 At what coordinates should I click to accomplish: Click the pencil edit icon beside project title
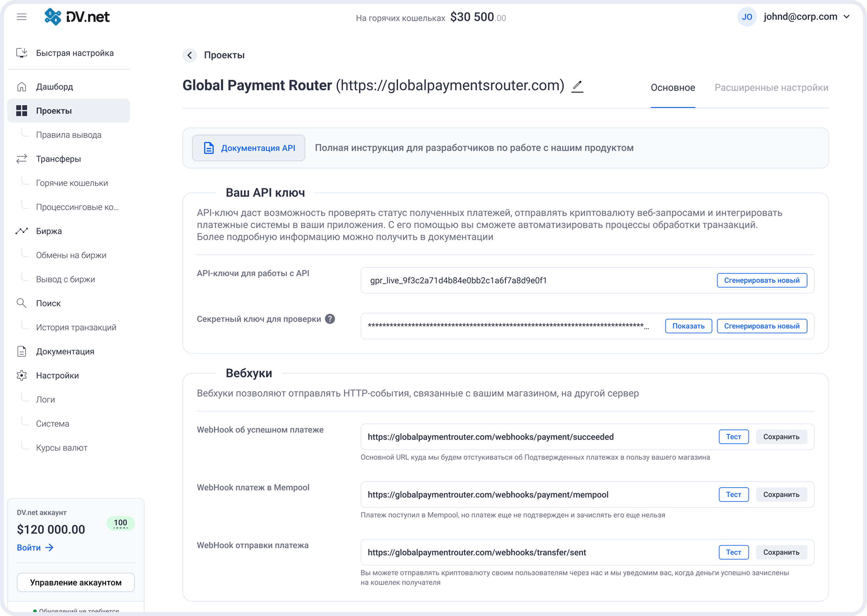point(577,86)
